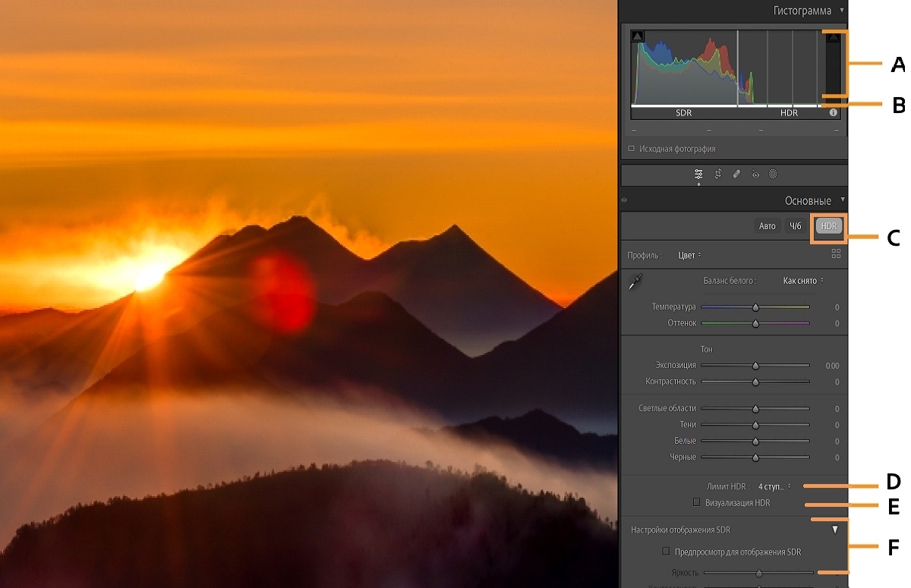Viewport: 911px width, 588px height.
Task: Click the Настройки отображения SDR heading
Action: pos(680,530)
